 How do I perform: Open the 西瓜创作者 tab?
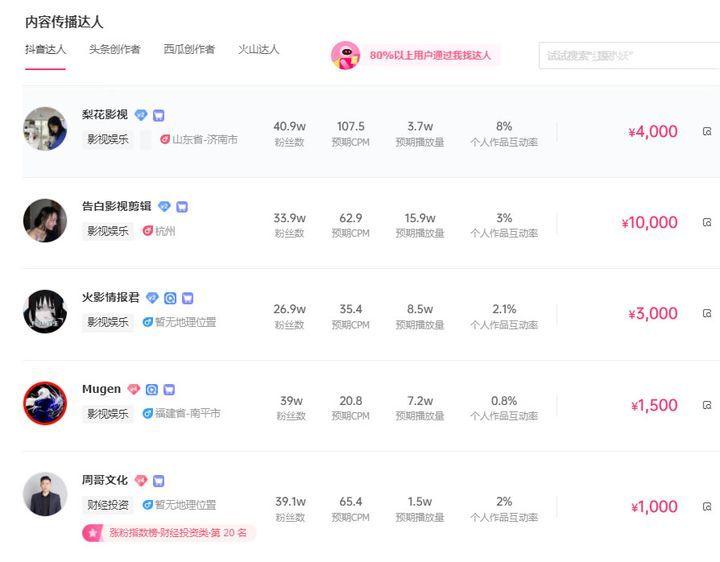[x=189, y=49]
